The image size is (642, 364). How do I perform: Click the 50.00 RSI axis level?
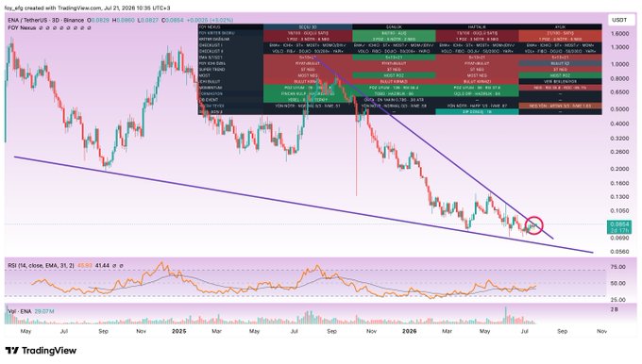(x=617, y=283)
